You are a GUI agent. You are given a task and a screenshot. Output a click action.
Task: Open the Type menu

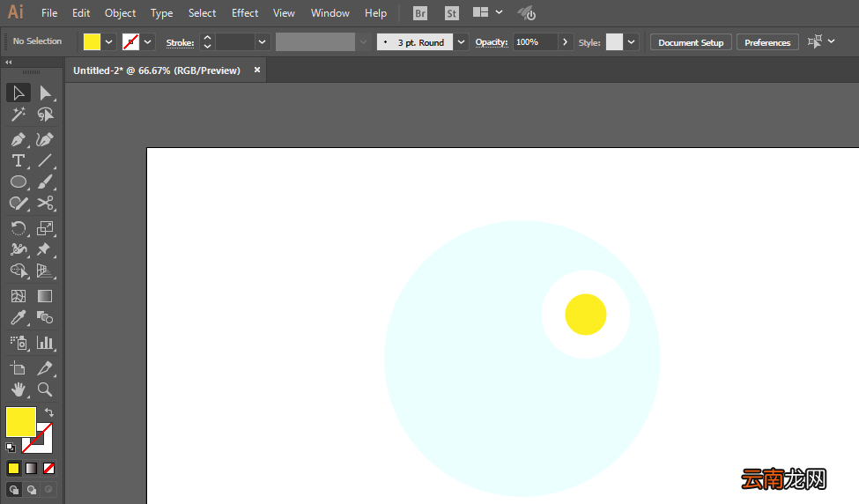[x=161, y=13]
